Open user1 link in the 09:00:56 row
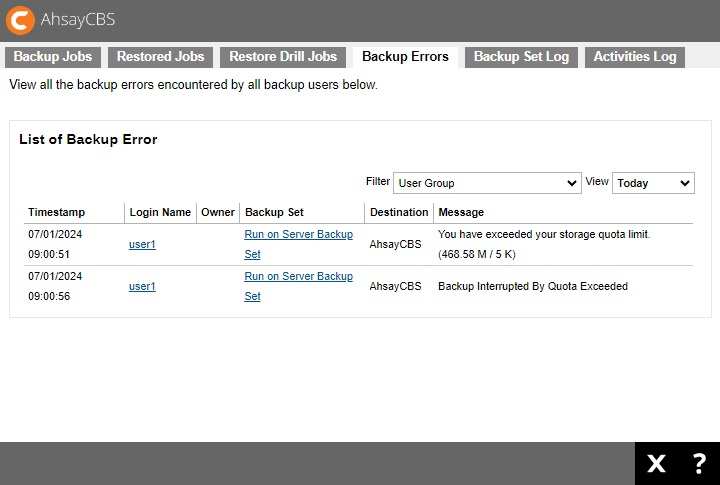This screenshot has width=720, height=485. (142, 286)
